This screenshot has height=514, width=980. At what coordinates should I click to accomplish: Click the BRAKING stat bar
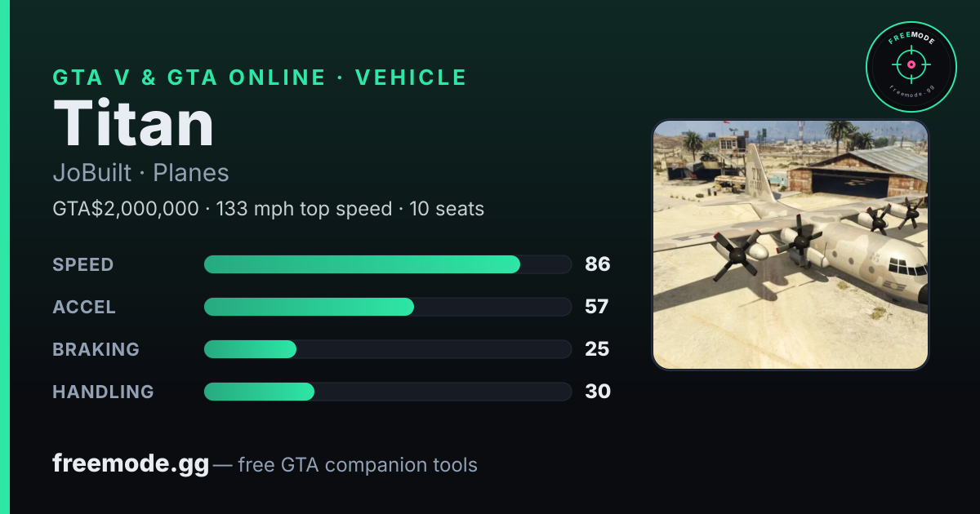pos(387,349)
